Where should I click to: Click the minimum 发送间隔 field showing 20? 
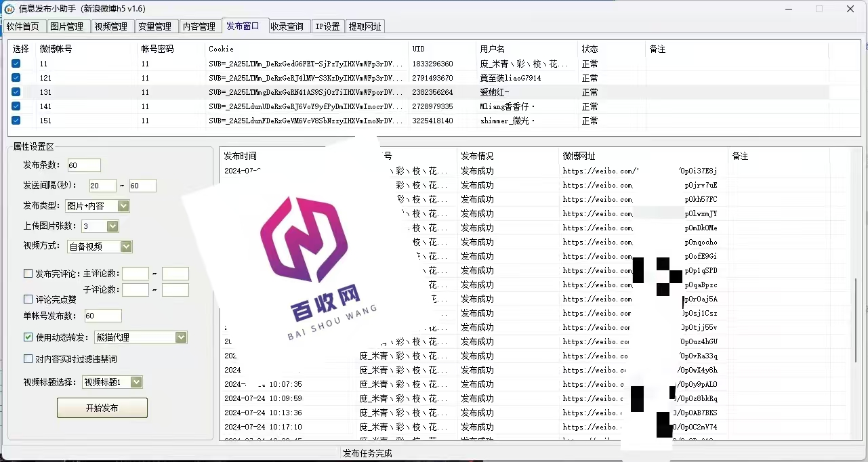(x=103, y=186)
